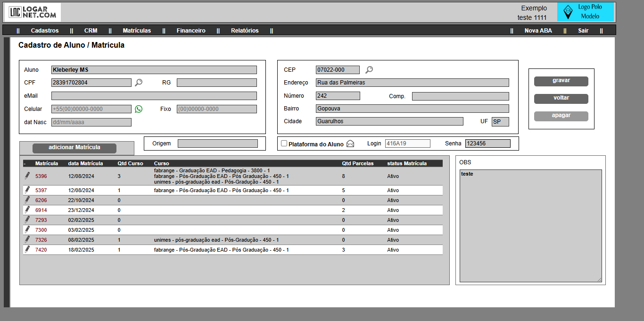Focus the Senha field
644x321 pixels.
(x=488, y=144)
